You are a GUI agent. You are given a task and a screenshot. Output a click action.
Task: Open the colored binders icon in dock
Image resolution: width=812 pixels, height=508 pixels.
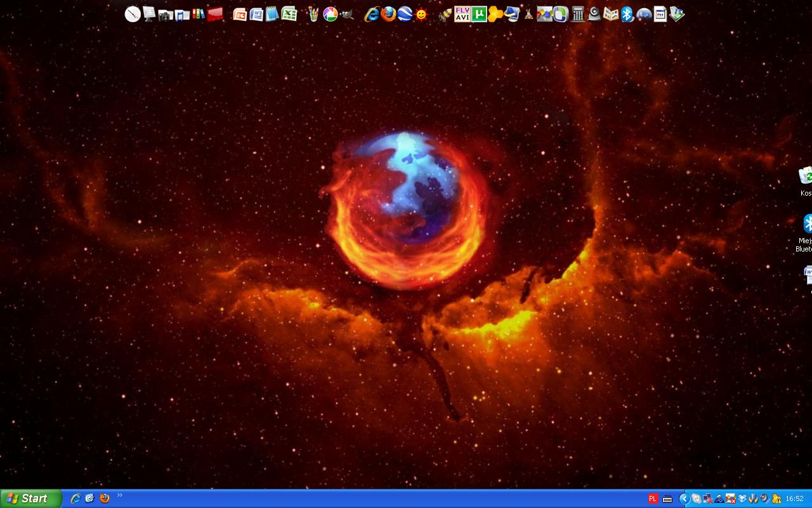pyautogui.click(x=199, y=14)
